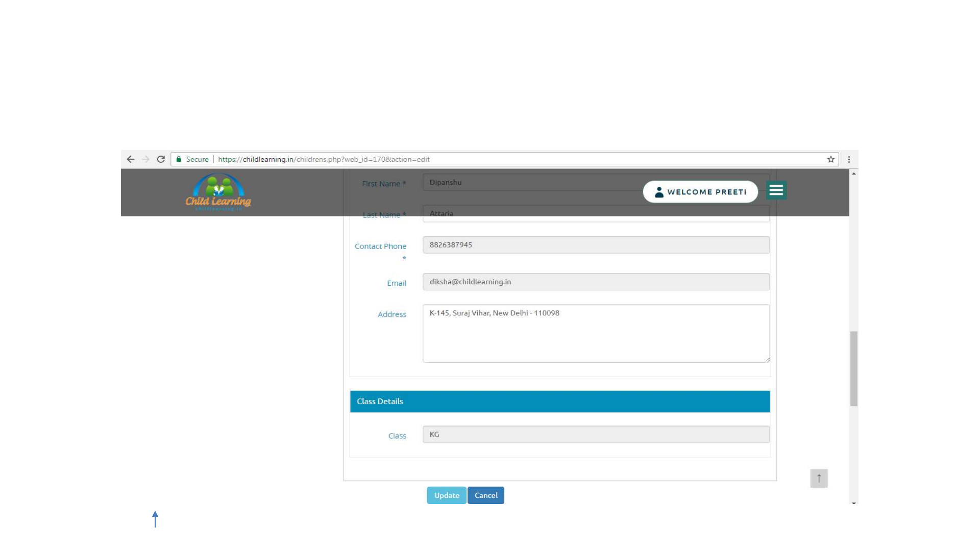This screenshot has height=551, width=980.
Task: Click the Contact Phone field
Action: 596,245
